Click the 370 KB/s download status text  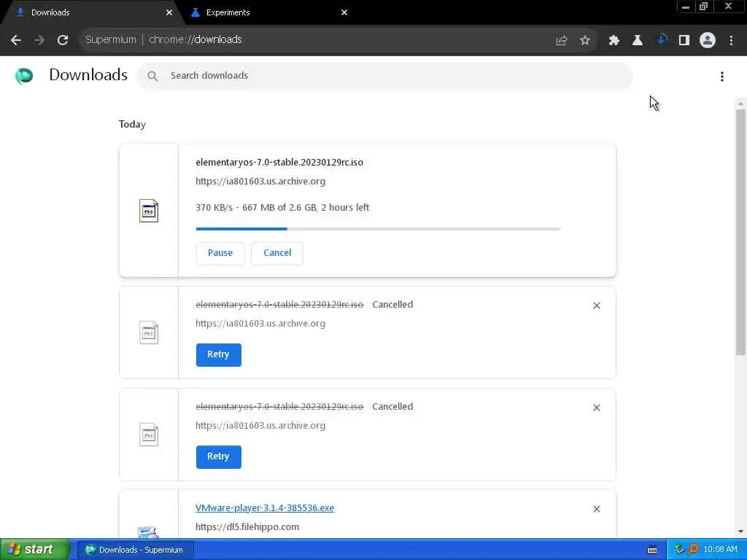pyautogui.click(x=282, y=208)
